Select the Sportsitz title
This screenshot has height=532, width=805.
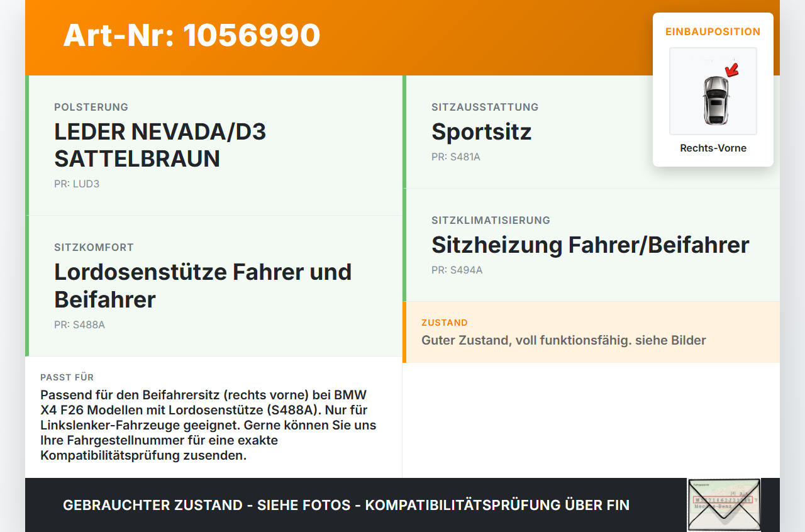[x=482, y=132]
